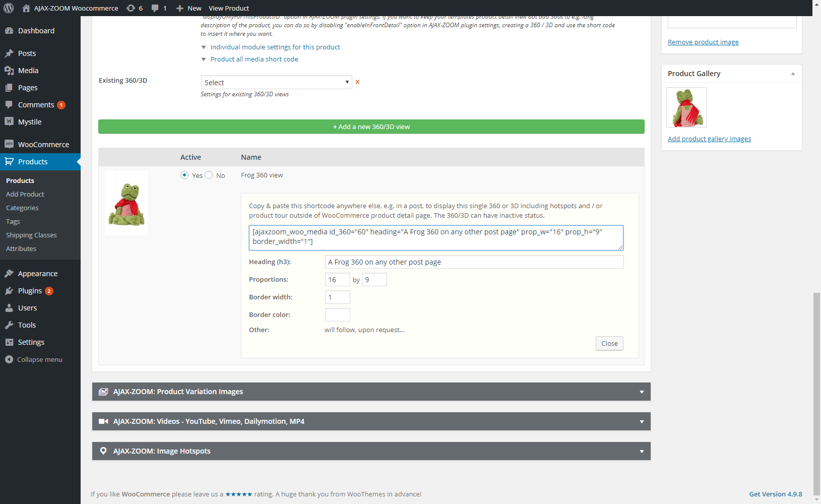Image resolution: width=821 pixels, height=504 pixels.
Task: Click the Comments speech bubble sidebar icon
Action: (x=9, y=105)
